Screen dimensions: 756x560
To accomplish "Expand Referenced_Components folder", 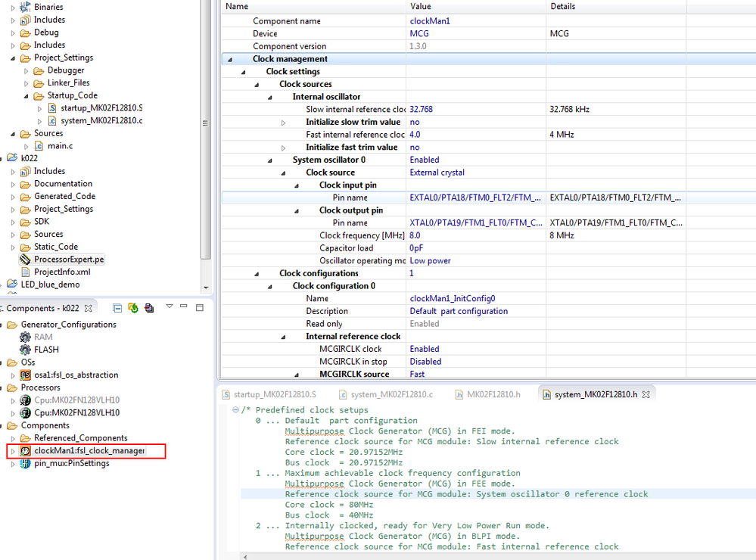I will (13, 438).
